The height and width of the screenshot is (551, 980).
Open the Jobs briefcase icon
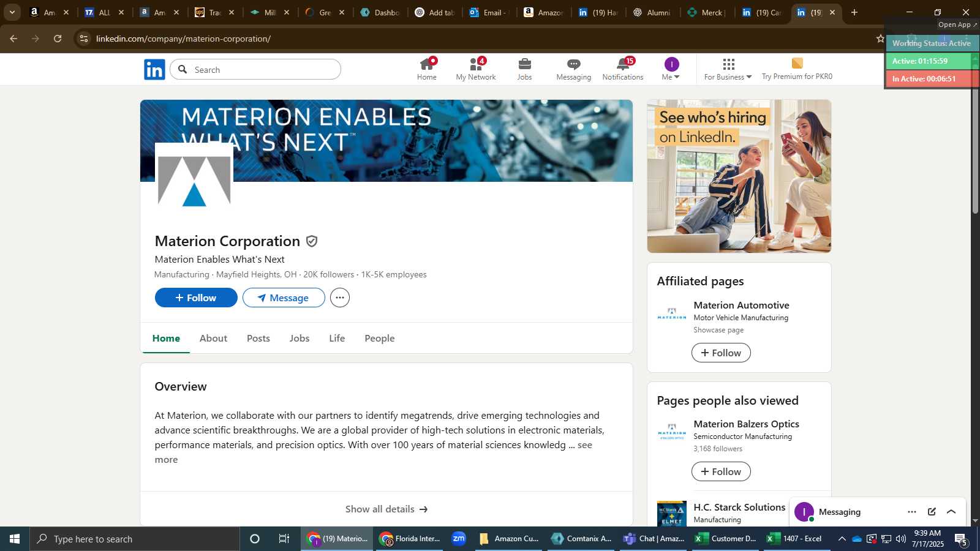525,69
